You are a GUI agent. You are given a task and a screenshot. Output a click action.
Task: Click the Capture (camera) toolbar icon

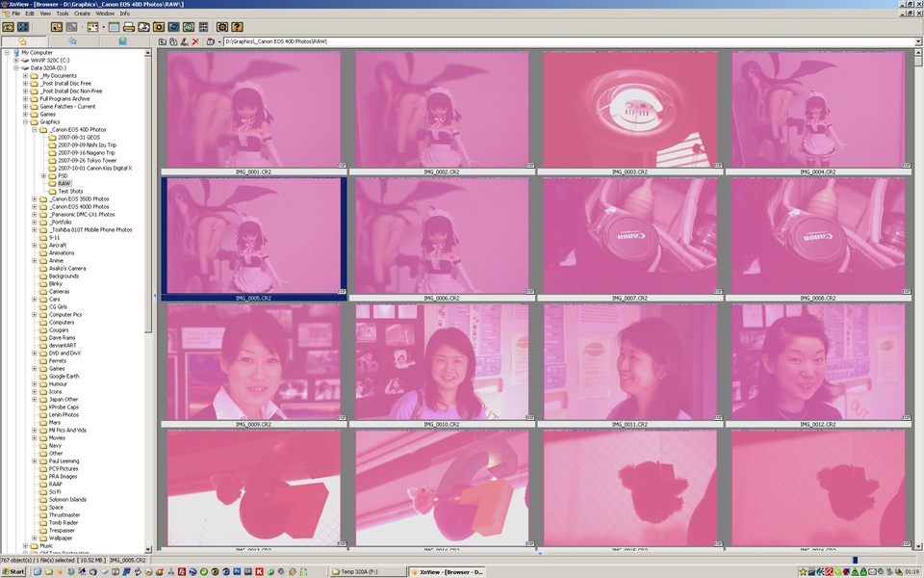[x=159, y=27]
